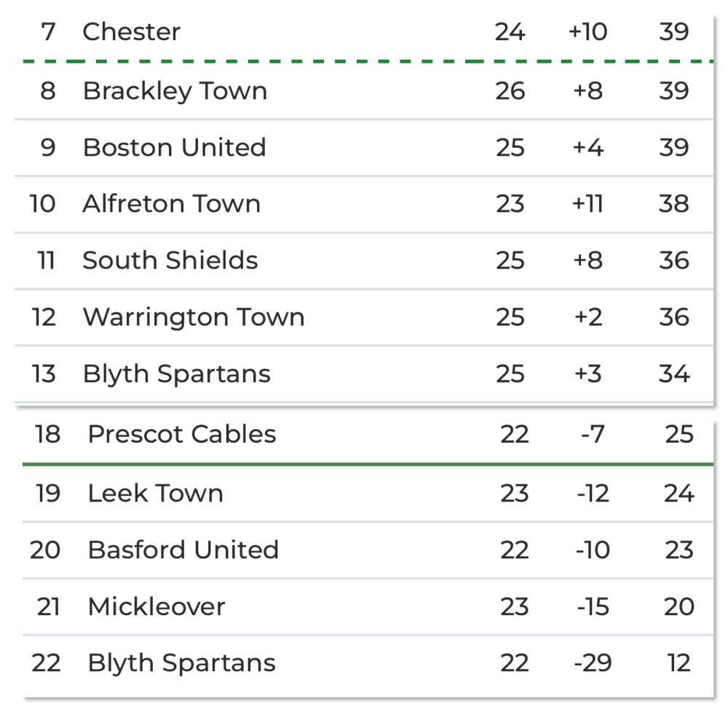Image resolution: width=728 pixels, height=728 pixels.
Task: Select Mickleover's -15 goal difference value
Action: coord(593,606)
